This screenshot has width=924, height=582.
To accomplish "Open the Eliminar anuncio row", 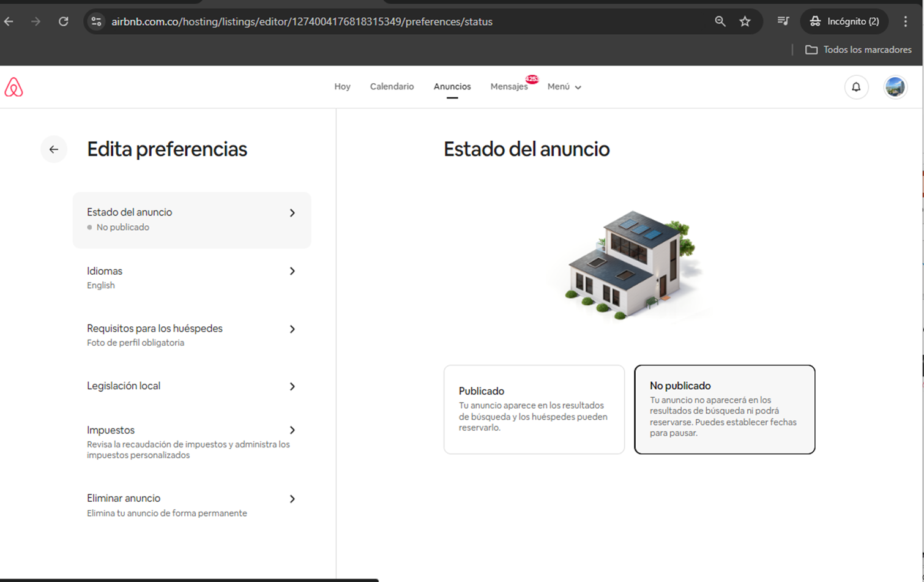I will 192,506.
